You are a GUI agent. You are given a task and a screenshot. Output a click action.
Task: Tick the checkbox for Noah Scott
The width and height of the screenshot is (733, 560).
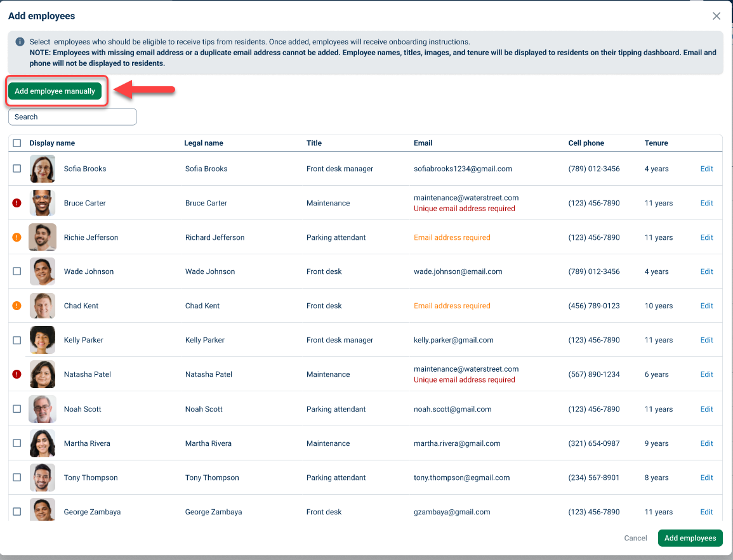[17, 408]
